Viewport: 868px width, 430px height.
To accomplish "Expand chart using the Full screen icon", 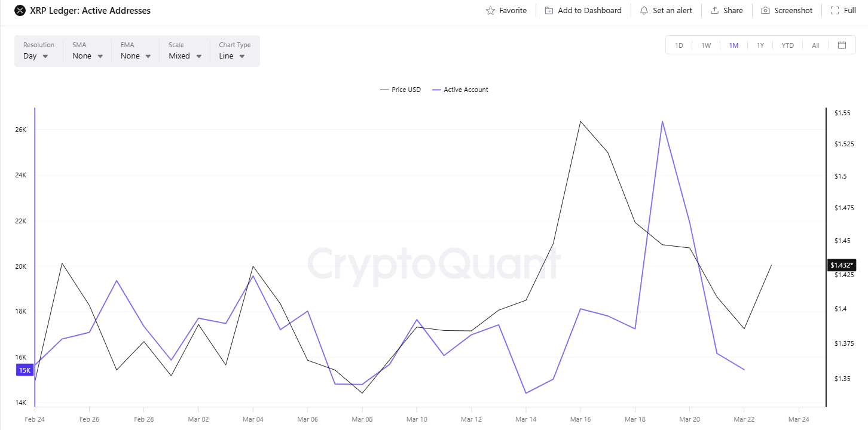I will (835, 11).
